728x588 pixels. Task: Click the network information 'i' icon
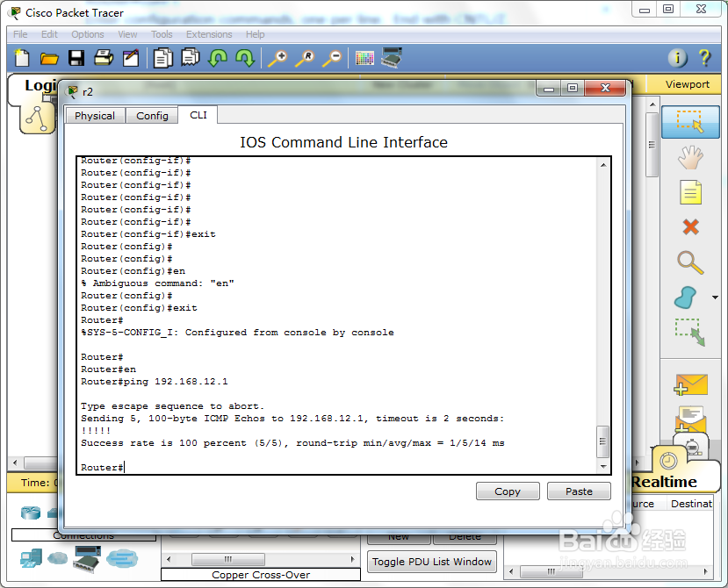coord(677,58)
